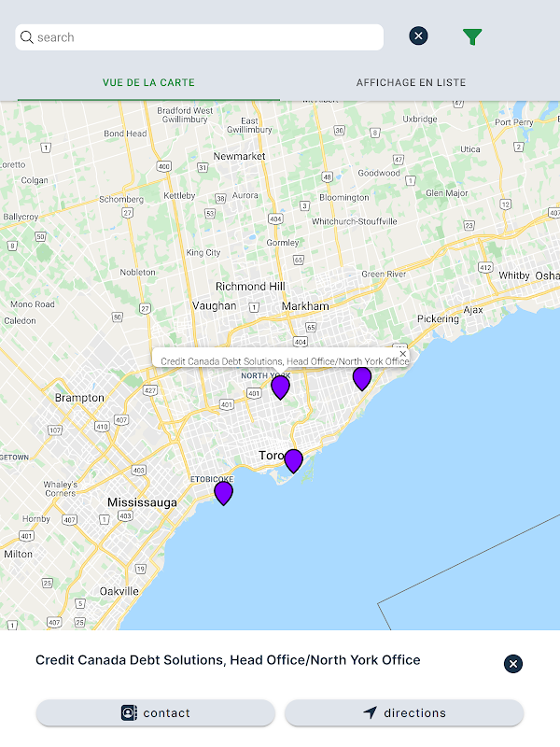Click Oakville label on the map
Image resolution: width=560 pixels, height=747 pixels.
tap(119, 591)
